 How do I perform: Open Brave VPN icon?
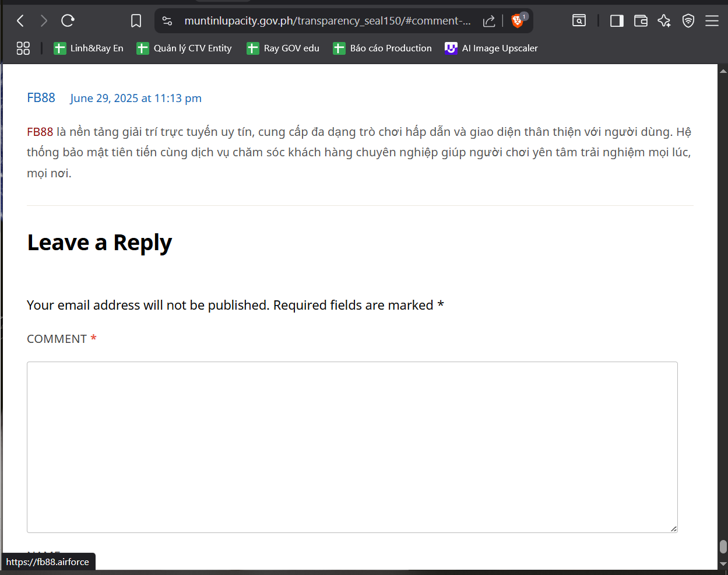(688, 21)
